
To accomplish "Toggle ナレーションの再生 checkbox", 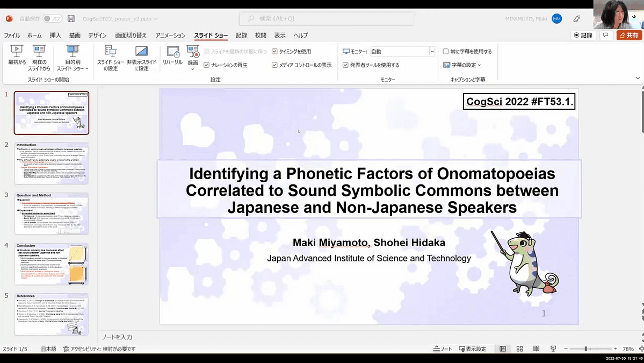I will pyautogui.click(x=207, y=65).
